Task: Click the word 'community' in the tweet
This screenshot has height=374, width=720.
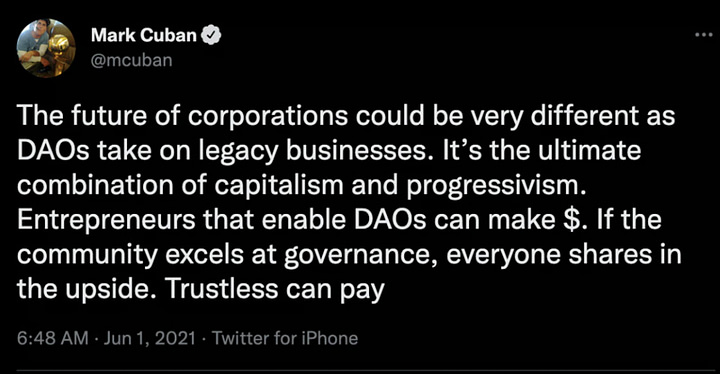Action: (88, 255)
